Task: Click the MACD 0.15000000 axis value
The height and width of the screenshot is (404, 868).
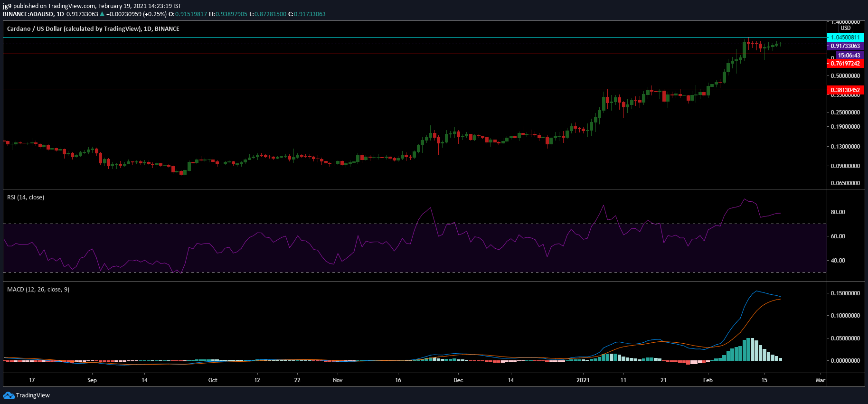Action: (x=845, y=293)
